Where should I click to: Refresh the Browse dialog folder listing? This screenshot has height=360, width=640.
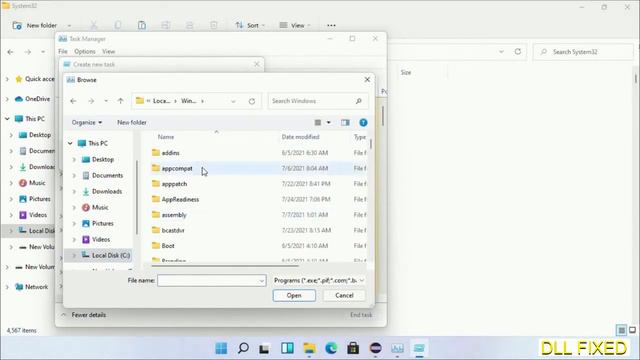[x=252, y=101]
